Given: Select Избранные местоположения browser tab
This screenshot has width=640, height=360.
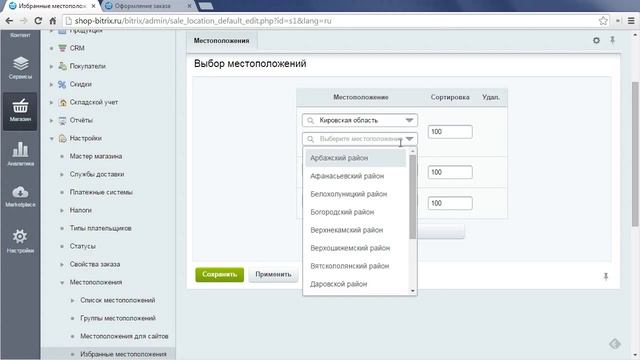Looking at the screenshot, I should point(52,6).
